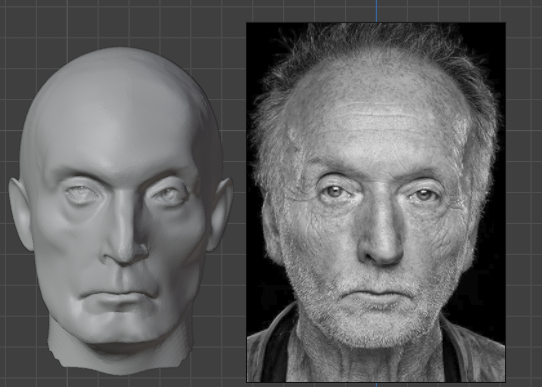This screenshot has height=387, width=542.
Task: Select the sculpted eye on screen right
Action: (x=169, y=195)
